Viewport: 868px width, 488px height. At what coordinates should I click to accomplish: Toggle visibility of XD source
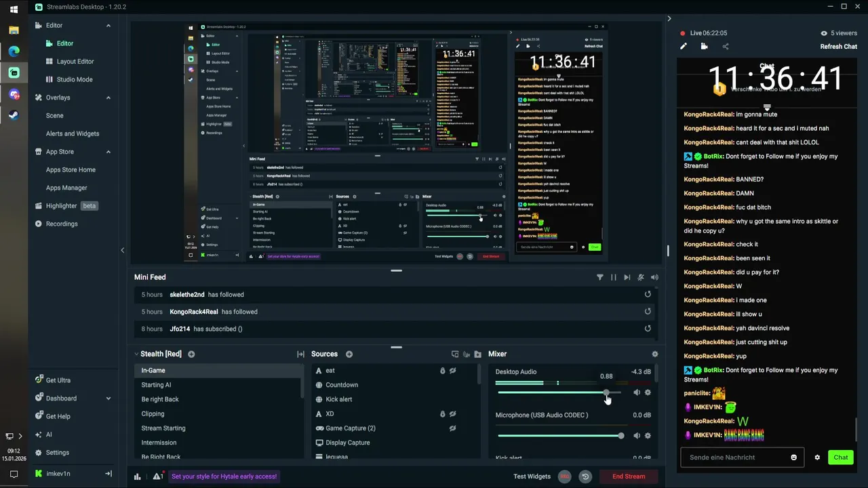(452, 413)
